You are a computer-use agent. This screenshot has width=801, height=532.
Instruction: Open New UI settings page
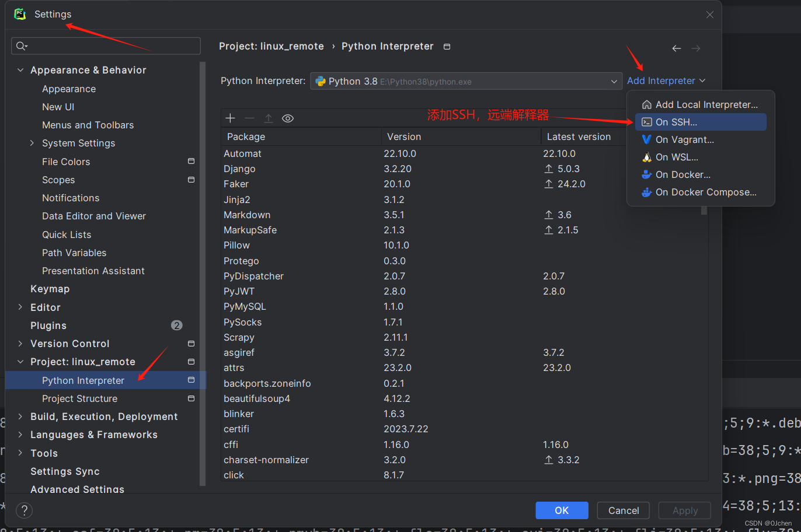tap(58, 107)
